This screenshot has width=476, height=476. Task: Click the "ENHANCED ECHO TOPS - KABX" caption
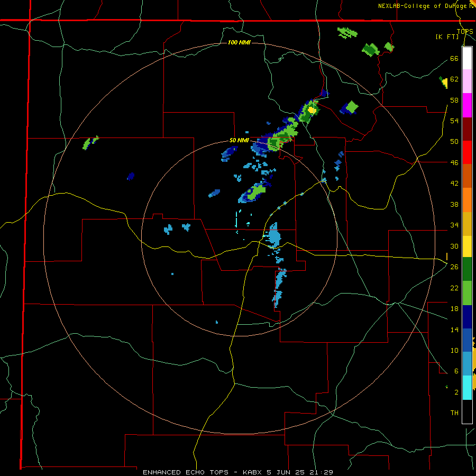point(201,472)
